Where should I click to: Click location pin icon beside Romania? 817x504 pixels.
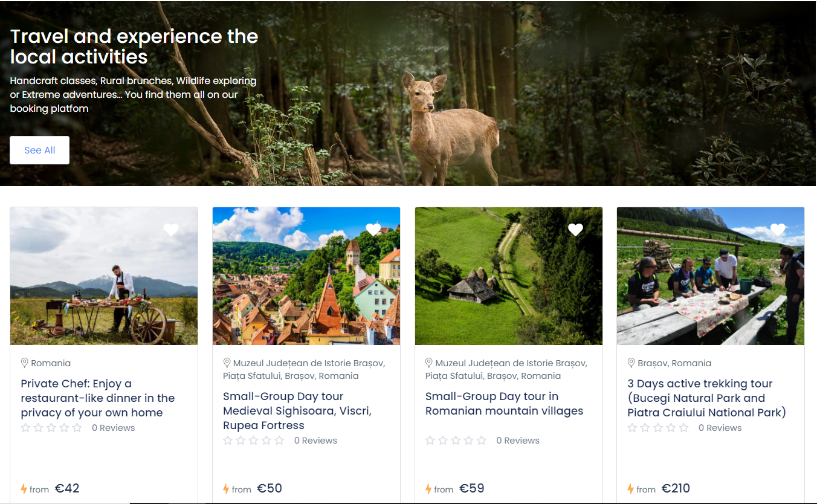click(x=25, y=363)
